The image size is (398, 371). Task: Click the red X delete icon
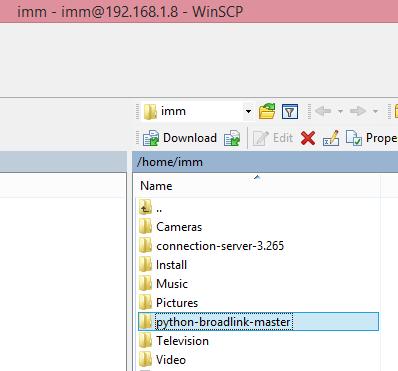[308, 138]
